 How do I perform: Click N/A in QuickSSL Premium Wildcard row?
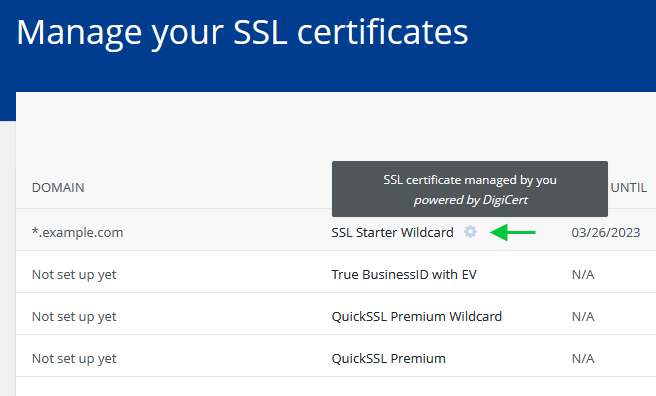[583, 317]
